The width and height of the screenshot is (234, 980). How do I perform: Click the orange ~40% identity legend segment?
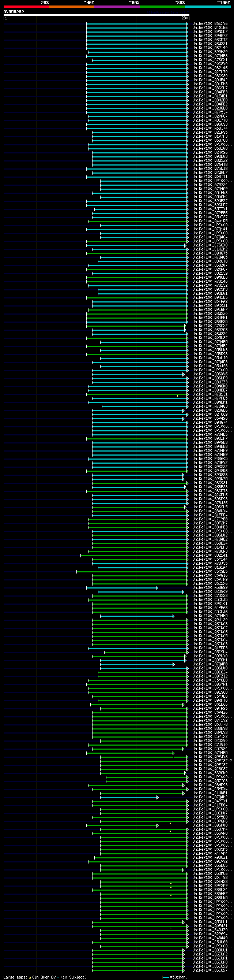click(71, 7)
